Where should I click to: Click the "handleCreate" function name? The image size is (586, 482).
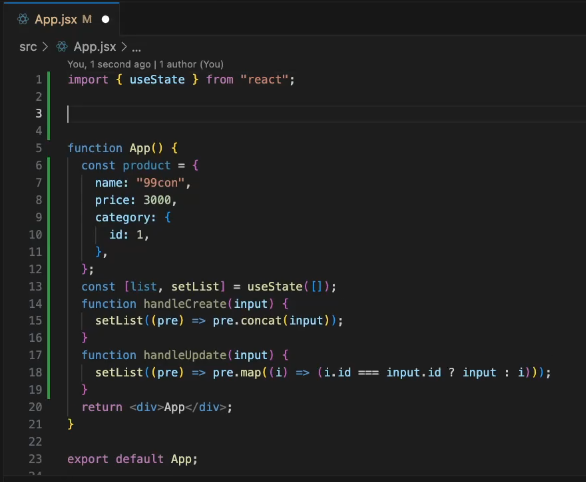[185, 304]
